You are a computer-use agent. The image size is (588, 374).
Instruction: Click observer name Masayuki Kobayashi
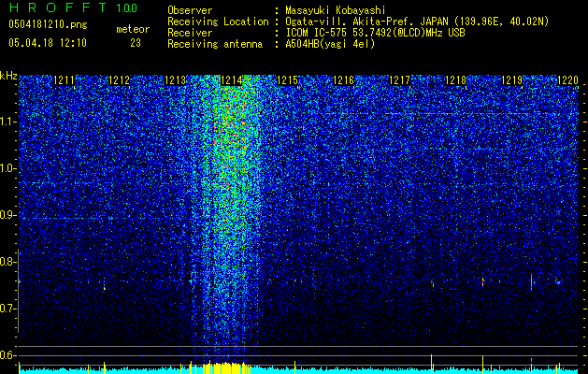pyautogui.click(x=336, y=10)
